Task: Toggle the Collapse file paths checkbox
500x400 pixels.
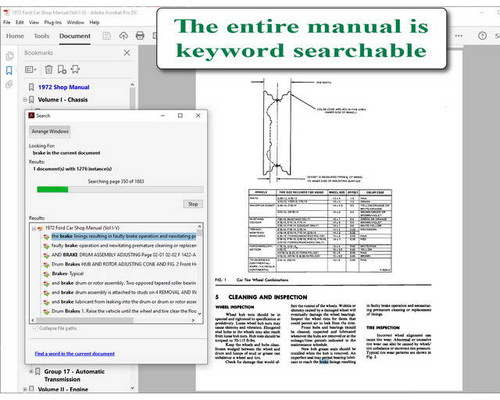Action: pyautogui.click(x=35, y=328)
